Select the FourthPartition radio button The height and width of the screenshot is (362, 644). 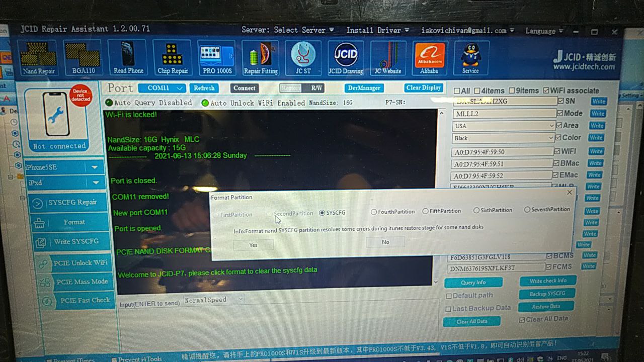[x=374, y=212]
